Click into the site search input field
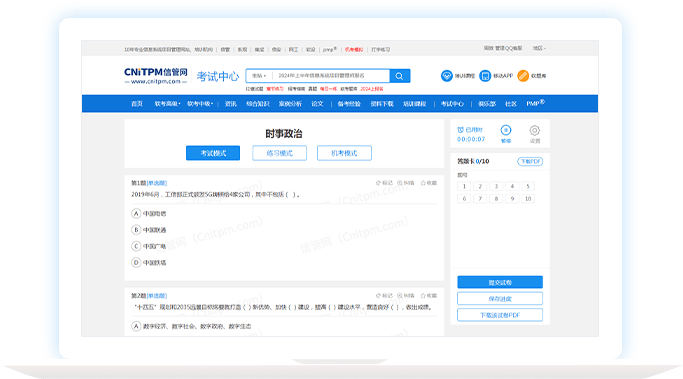Image resolution: width=683 pixels, height=379 pixels. click(331, 76)
